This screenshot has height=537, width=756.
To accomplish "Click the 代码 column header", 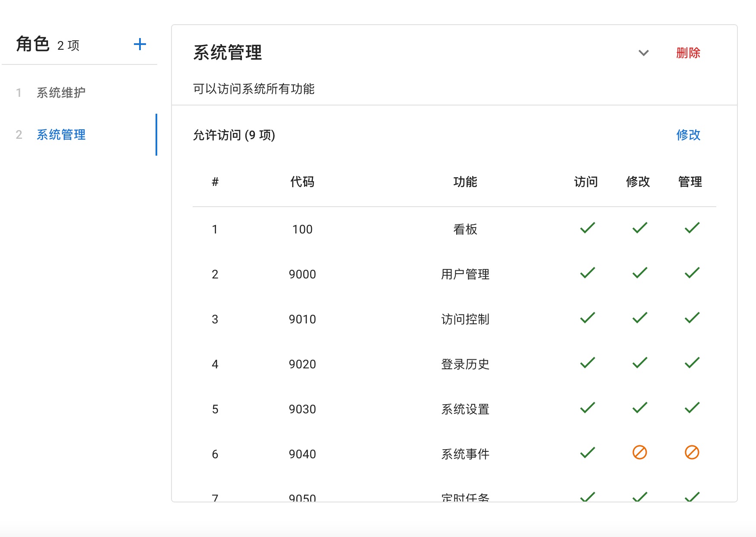I will (x=302, y=182).
